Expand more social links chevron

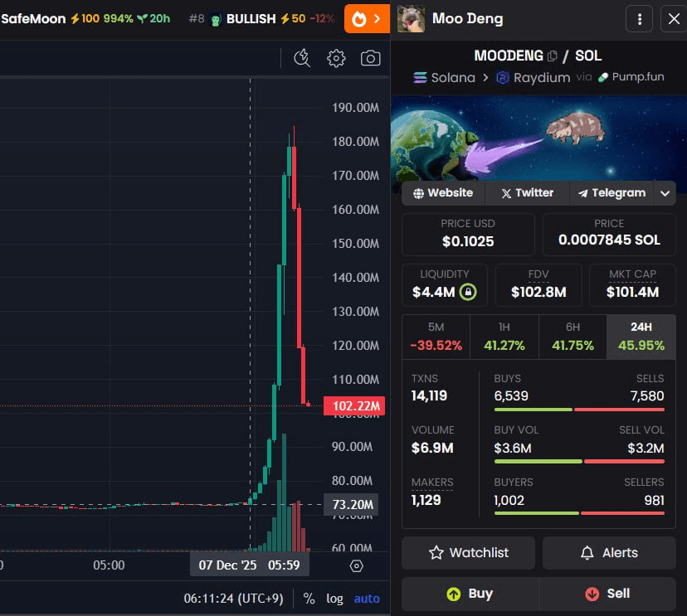pyautogui.click(x=665, y=193)
